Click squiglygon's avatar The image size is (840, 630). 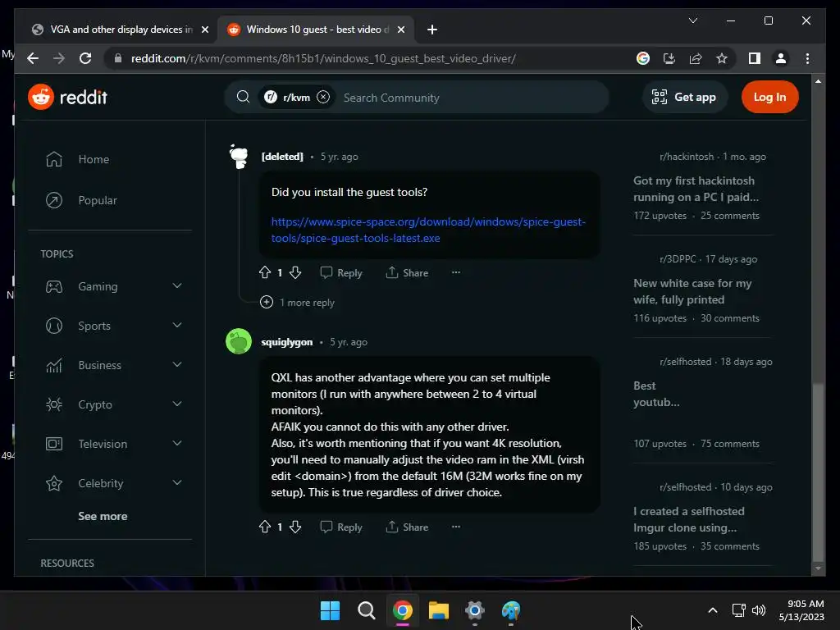[239, 341]
